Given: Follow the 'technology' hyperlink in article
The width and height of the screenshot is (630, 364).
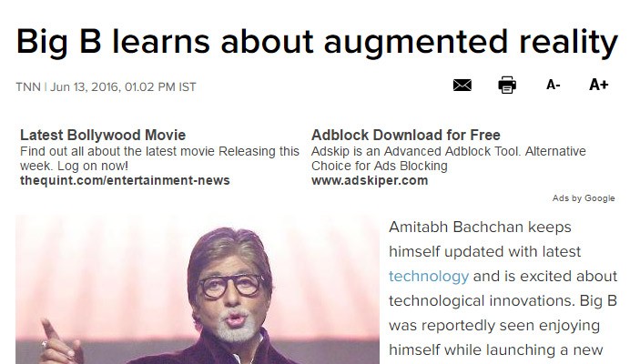Looking at the screenshot, I should pos(428,276).
